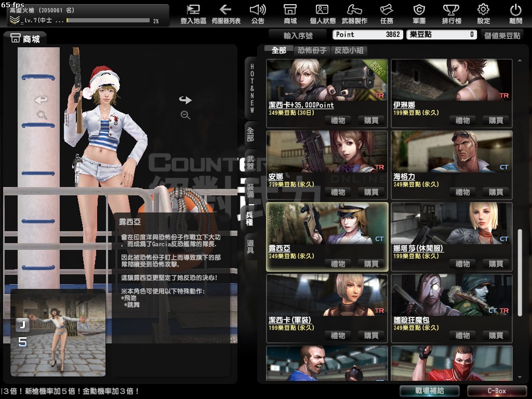The width and height of the screenshot is (532, 399).
Task: Open the 商城 shop icon in the top bar
Action: [x=290, y=14]
